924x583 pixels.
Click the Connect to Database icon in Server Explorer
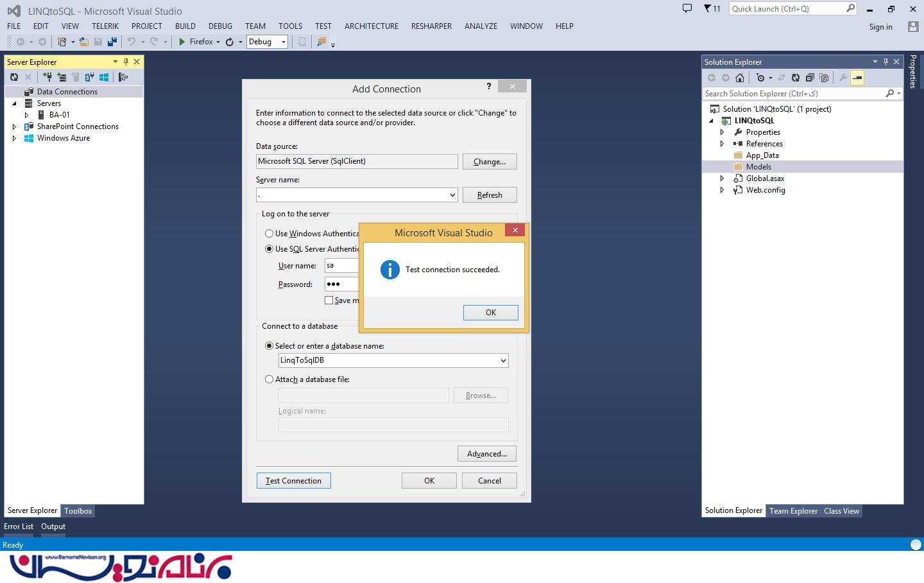(47, 77)
